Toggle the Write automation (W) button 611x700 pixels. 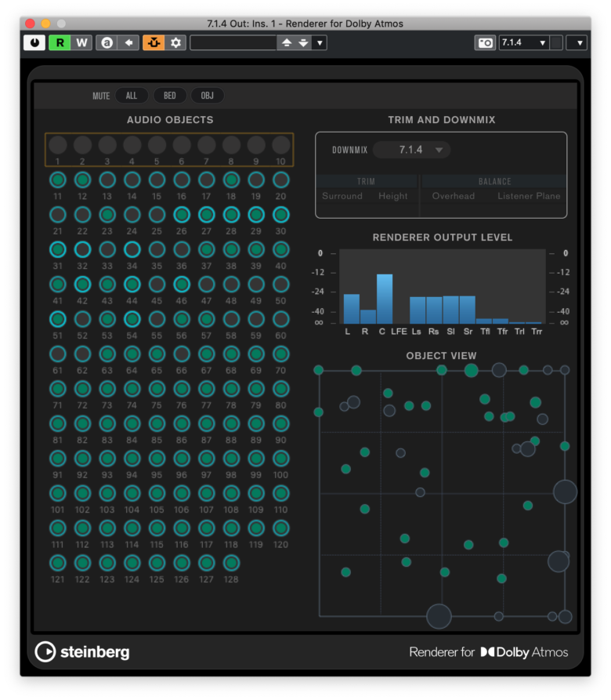pos(81,42)
